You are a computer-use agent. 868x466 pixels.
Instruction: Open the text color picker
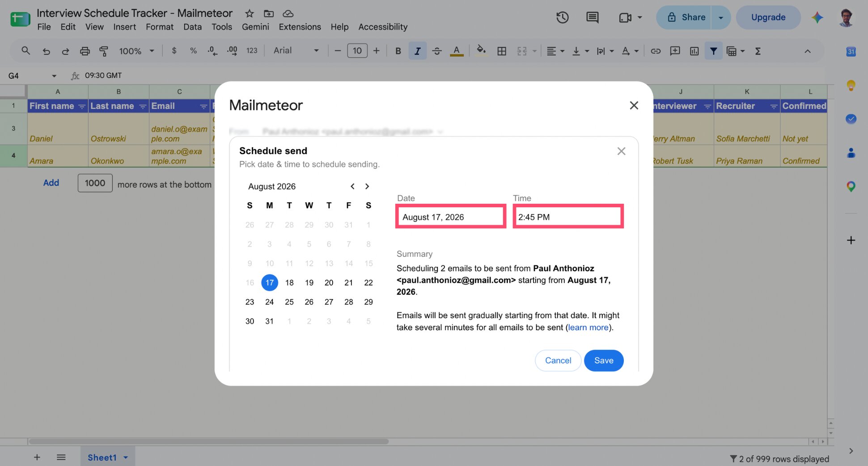click(x=456, y=51)
